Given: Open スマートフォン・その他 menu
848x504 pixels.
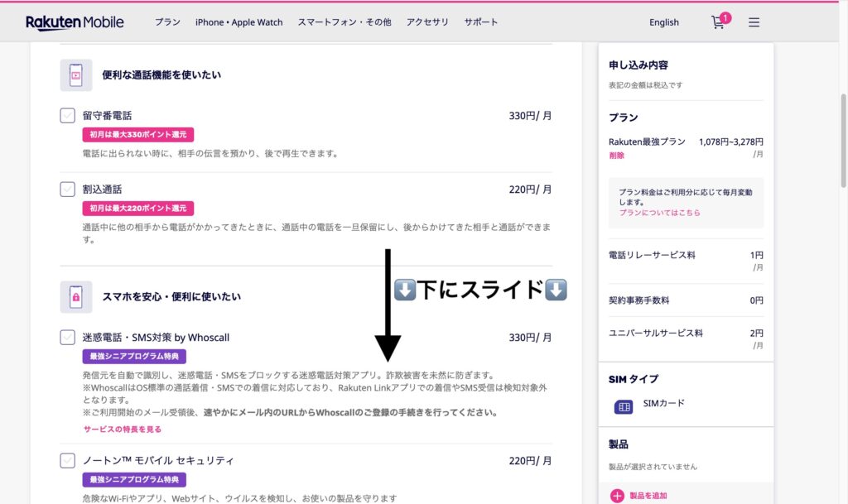Looking at the screenshot, I should [344, 22].
